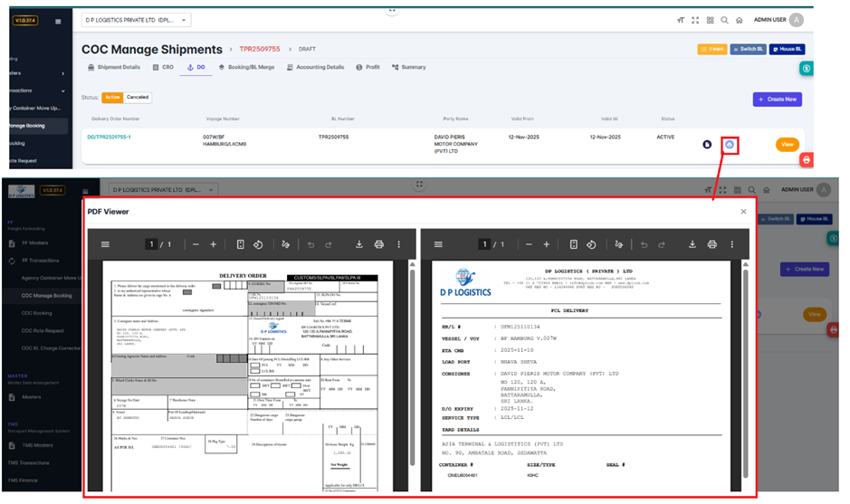This screenshot has width=850, height=504.
Task: Click the orange View button in DO row
Action: click(787, 145)
